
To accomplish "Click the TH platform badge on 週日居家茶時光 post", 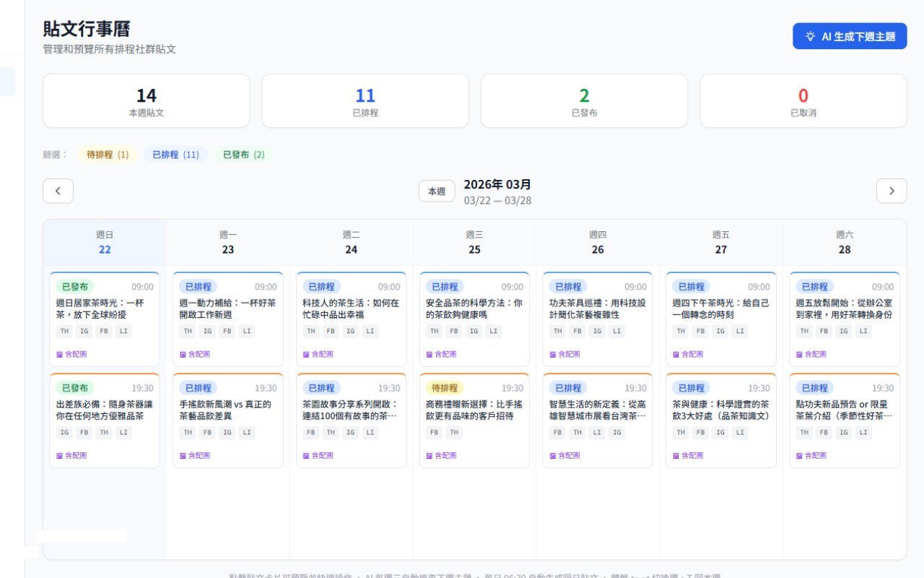I will point(64,331).
